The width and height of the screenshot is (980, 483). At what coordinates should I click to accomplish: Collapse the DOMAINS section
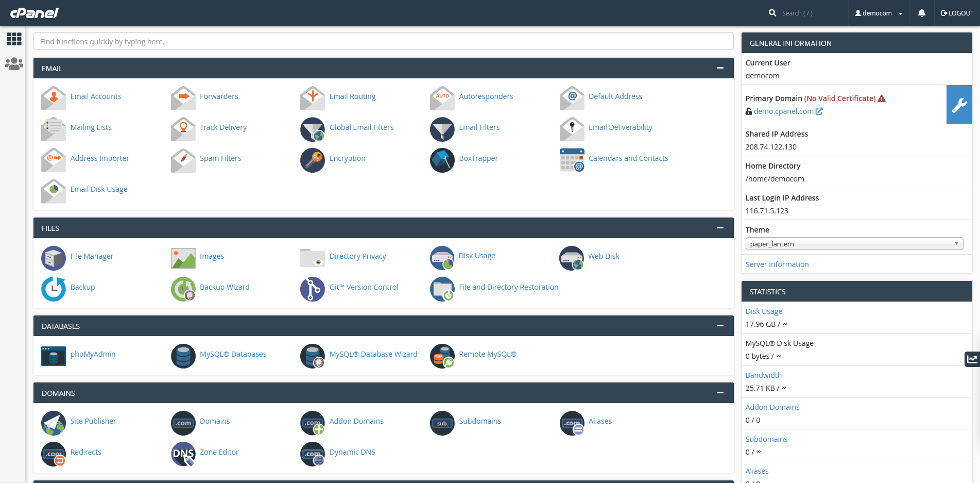click(x=720, y=393)
